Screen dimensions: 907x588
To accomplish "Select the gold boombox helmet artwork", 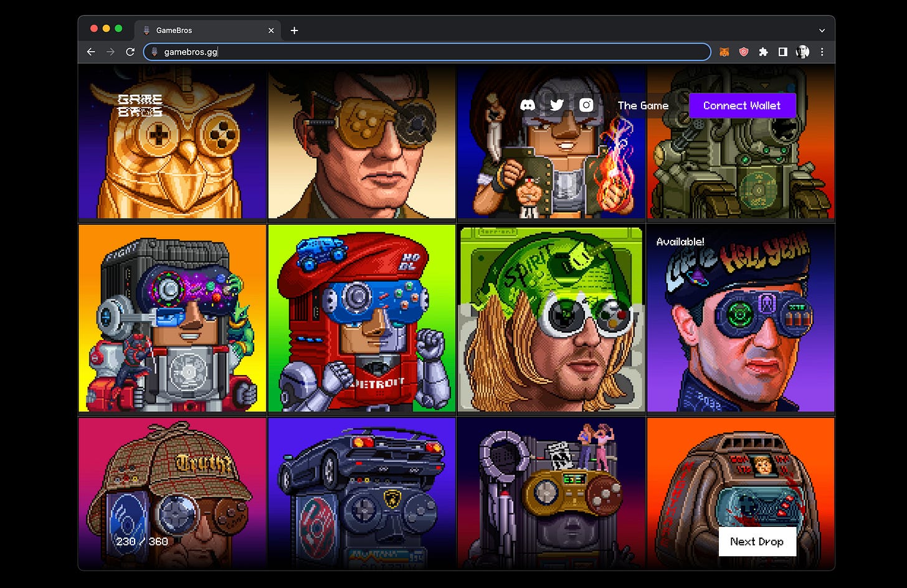I will tap(551, 493).
